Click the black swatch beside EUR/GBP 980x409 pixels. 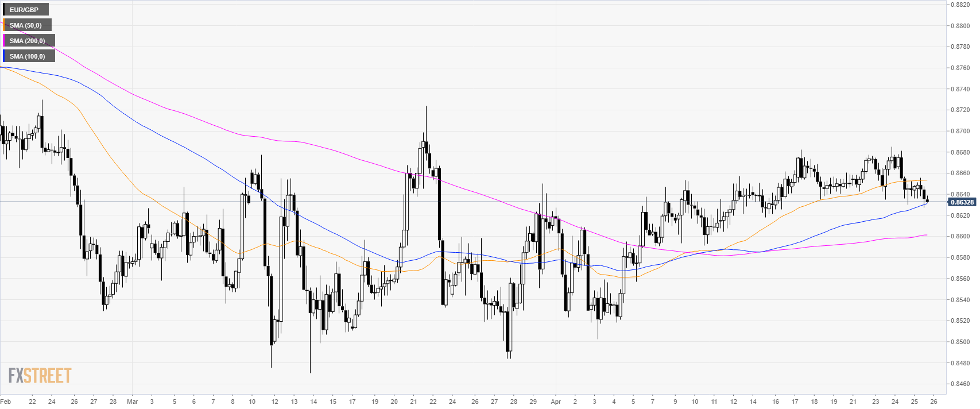pyautogui.click(x=4, y=10)
